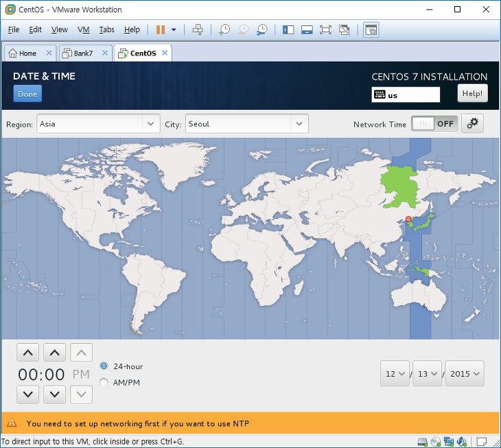Screen dimensions: 501x448
Task: Switch AM/PM with the up arrow
Action: coord(81,353)
